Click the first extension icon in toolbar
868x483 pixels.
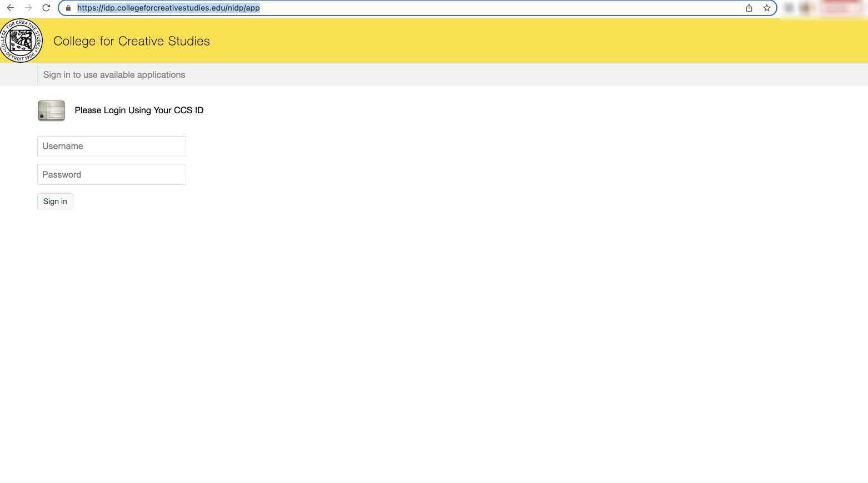coord(789,8)
